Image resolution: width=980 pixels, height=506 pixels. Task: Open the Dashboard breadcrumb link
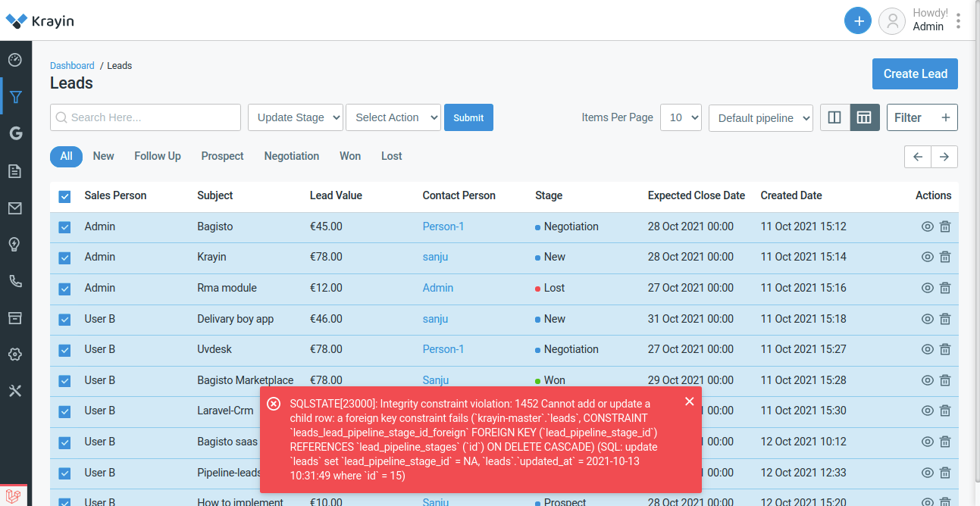(x=72, y=66)
